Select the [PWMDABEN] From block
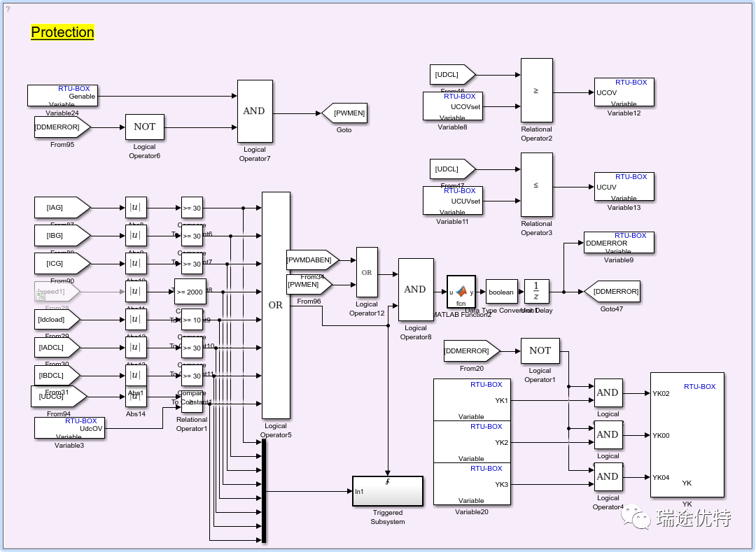This screenshot has height=552, width=756. pyautogui.click(x=312, y=260)
